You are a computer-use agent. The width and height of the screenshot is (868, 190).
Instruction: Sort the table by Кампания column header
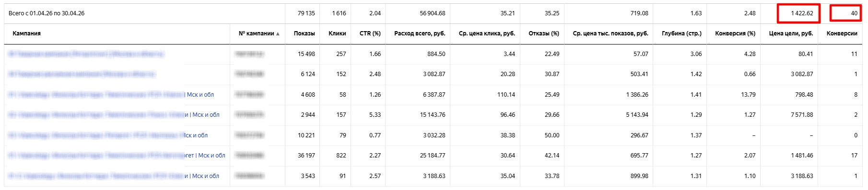[x=27, y=34]
